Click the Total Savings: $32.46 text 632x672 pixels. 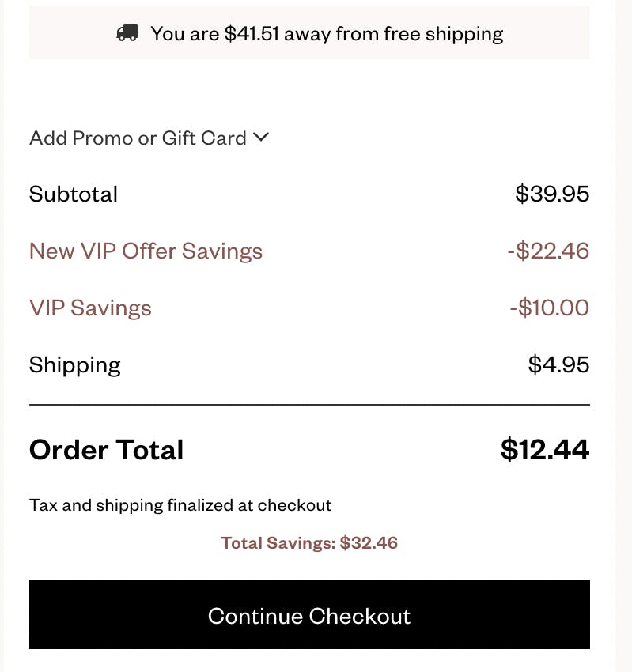tap(309, 543)
